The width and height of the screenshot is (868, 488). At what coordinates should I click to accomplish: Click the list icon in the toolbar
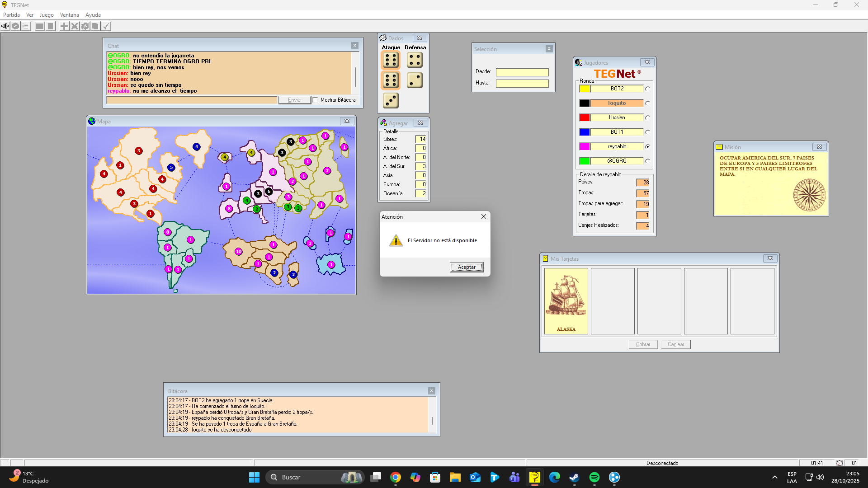[x=26, y=26]
